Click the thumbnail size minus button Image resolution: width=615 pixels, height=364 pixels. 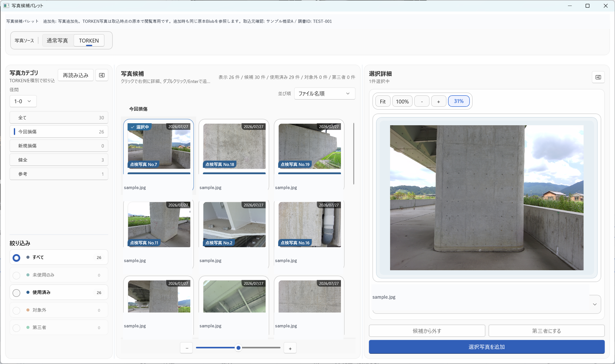coord(186,348)
